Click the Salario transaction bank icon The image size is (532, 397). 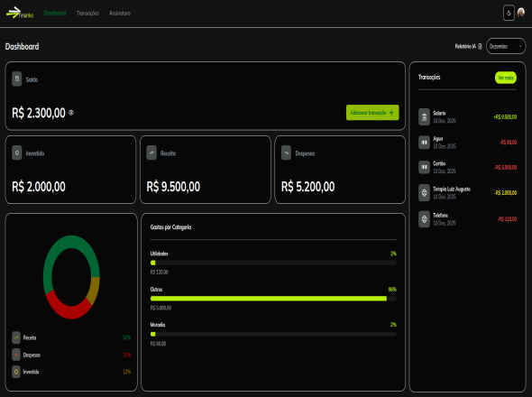click(424, 117)
